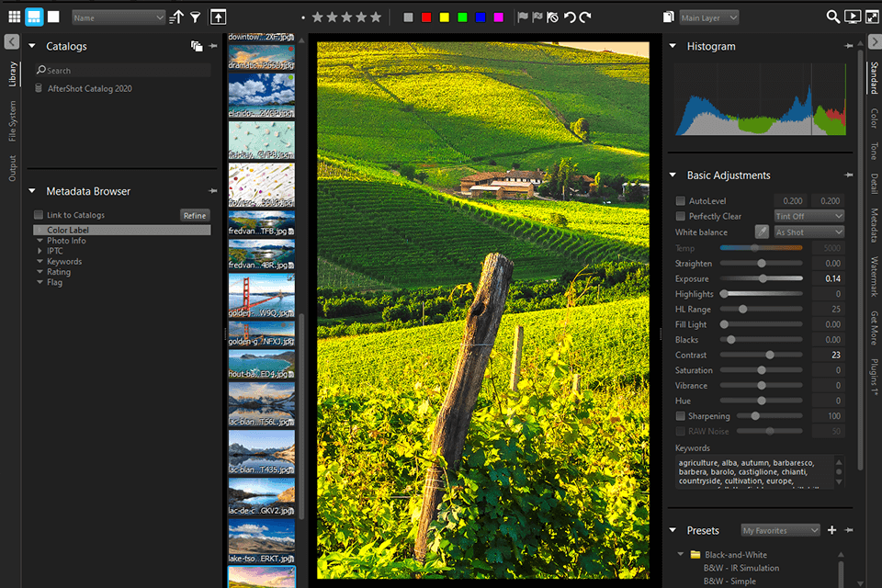Add a new preset with plus icon
This screenshot has width=882, height=588.
(x=831, y=530)
